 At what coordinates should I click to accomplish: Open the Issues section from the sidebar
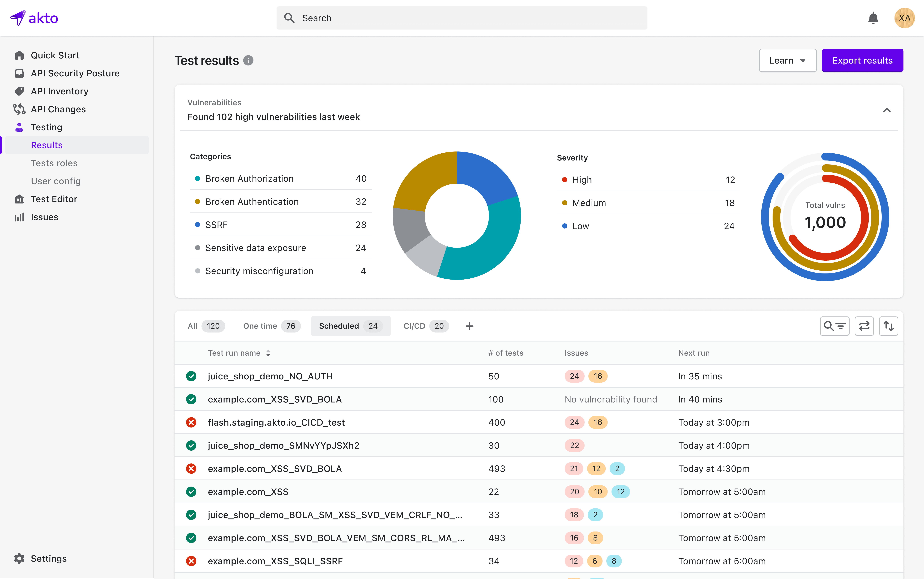click(45, 217)
